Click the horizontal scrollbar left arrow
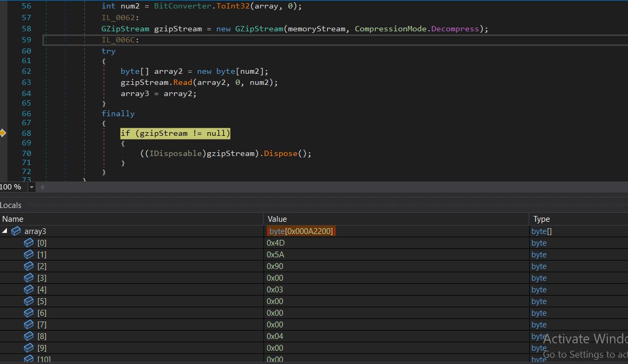 [42, 187]
